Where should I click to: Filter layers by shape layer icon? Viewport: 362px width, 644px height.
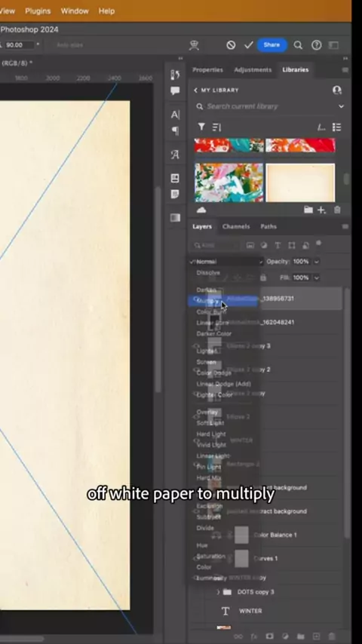point(292,245)
